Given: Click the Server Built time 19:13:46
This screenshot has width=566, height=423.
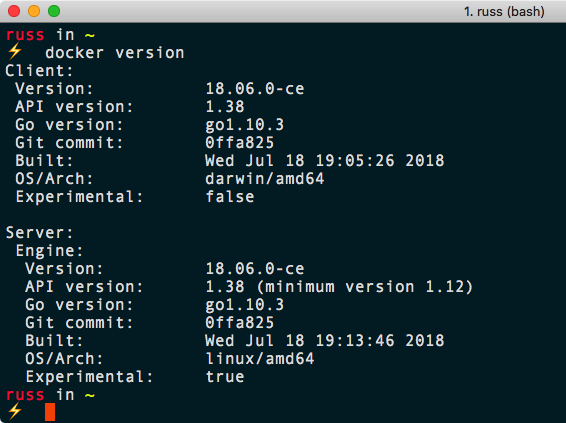Looking at the screenshot, I should (355, 341).
